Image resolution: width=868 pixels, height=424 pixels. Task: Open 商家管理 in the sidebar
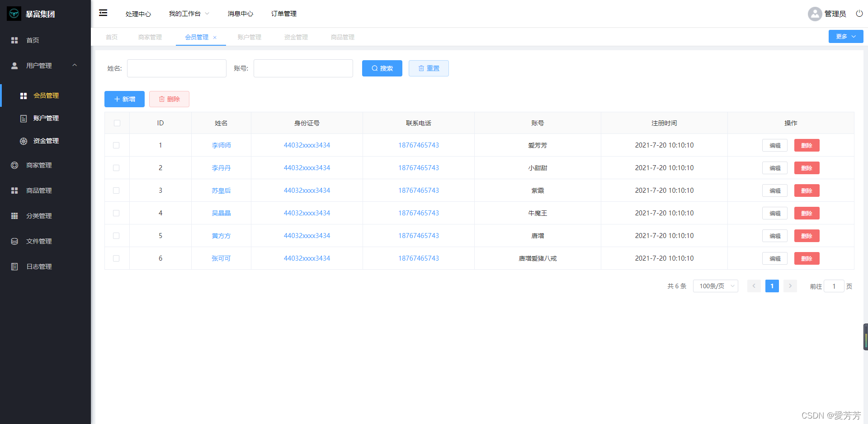click(45, 165)
